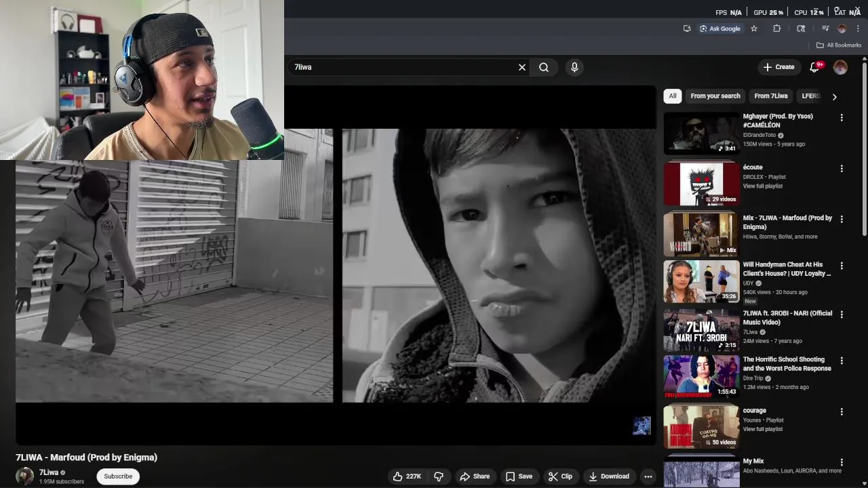Click the video player to pause playback
868x488 pixels.
point(336,264)
